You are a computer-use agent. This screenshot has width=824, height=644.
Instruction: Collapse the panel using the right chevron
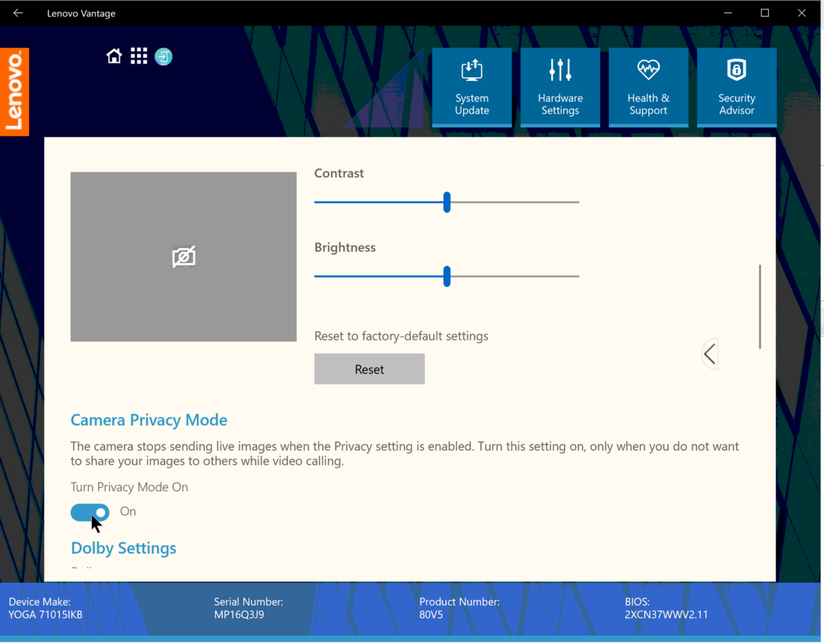coord(709,354)
